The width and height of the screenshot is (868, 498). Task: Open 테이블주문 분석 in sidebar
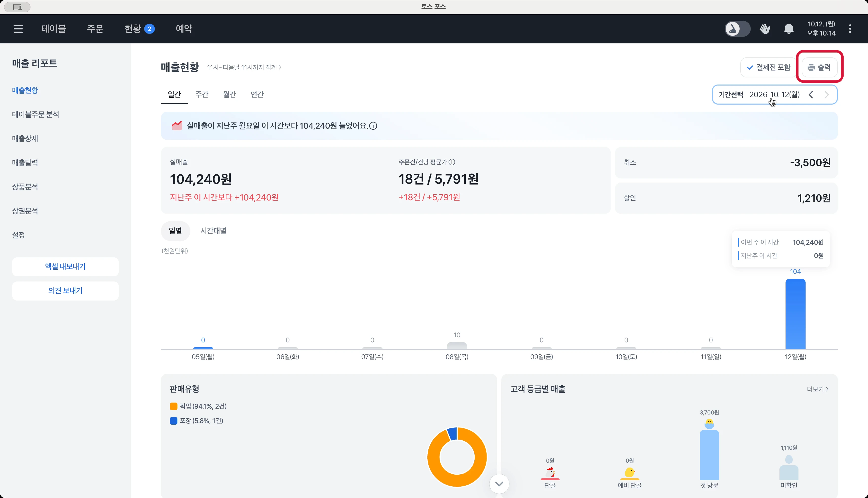pyautogui.click(x=36, y=114)
